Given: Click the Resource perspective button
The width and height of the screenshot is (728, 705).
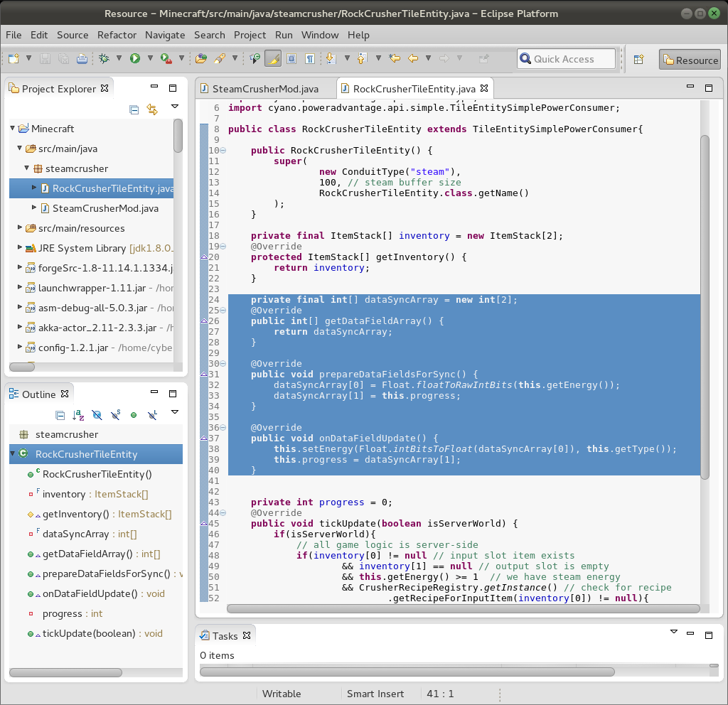Looking at the screenshot, I should point(690,60).
